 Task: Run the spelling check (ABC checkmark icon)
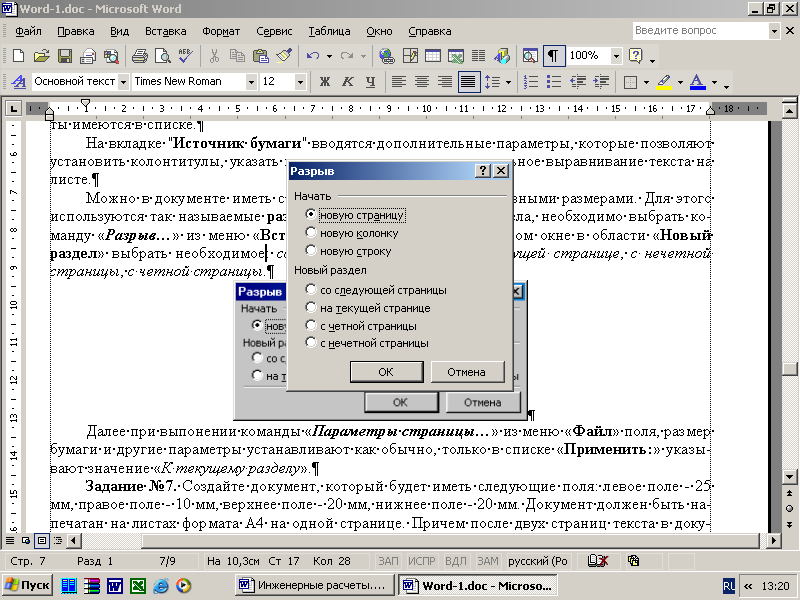pos(186,56)
